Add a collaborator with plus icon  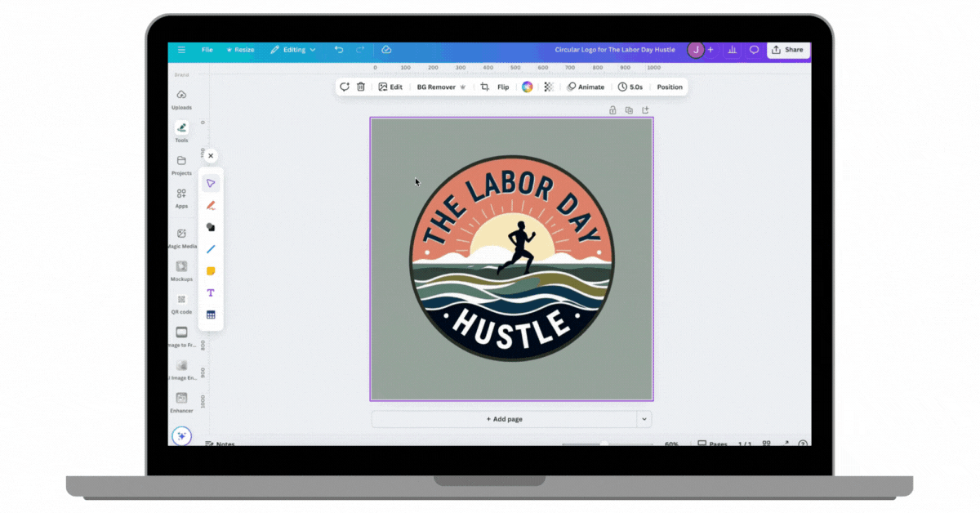(x=710, y=50)
